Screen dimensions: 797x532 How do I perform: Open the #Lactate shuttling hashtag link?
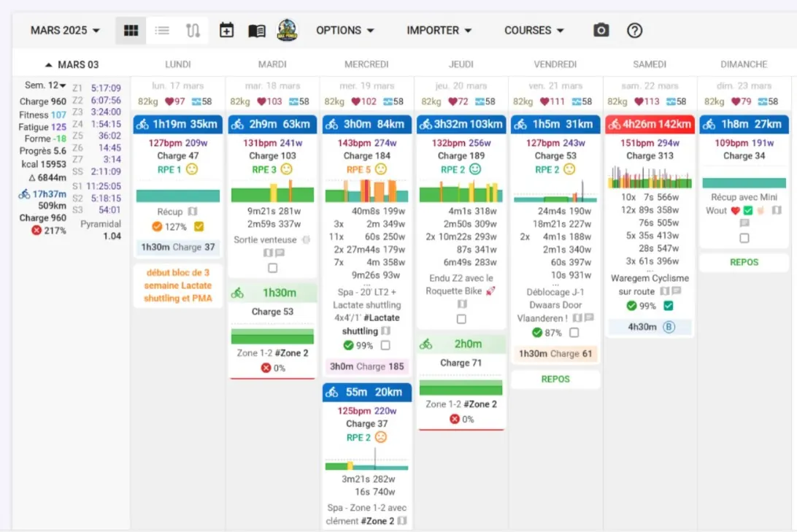(x=370, y=324)
